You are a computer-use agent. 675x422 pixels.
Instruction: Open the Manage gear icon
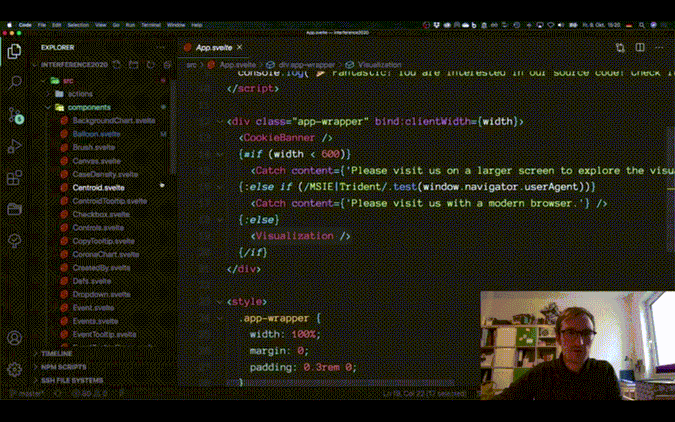coord(14,369)
